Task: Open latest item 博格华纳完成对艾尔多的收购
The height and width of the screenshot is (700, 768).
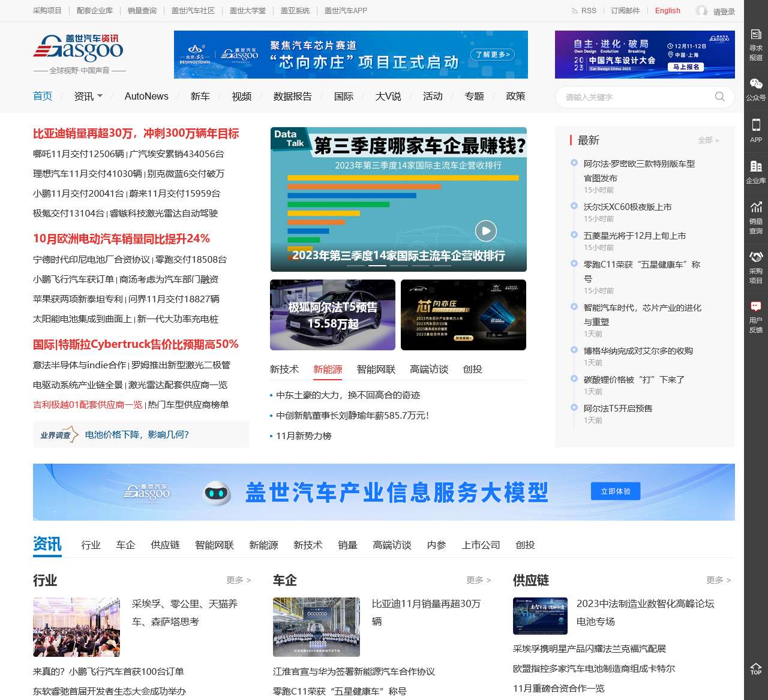Action: (638, 351)
